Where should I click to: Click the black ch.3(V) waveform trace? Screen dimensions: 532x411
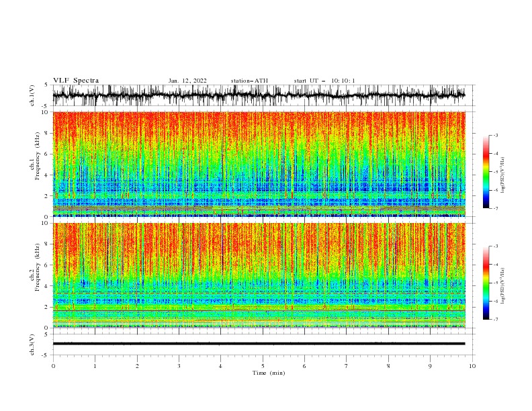click(x=259, y=344)
